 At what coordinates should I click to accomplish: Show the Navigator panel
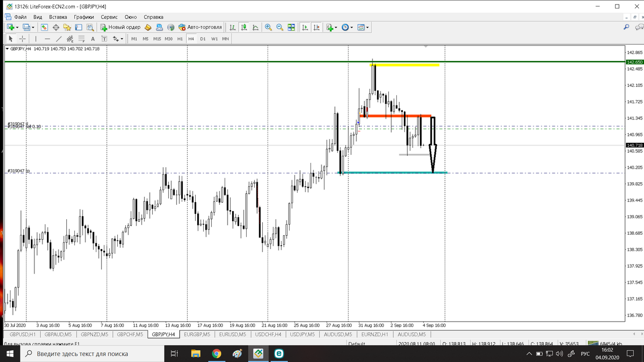click(x=67, y=27)
